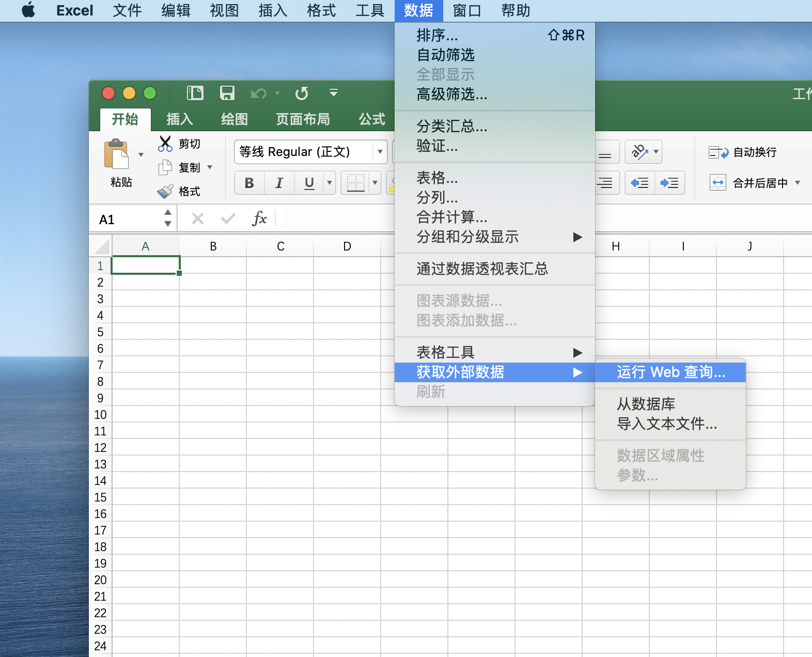Run 运行 Web 查询... submenu item
812x657 pixels.
[x=670, y=372]
